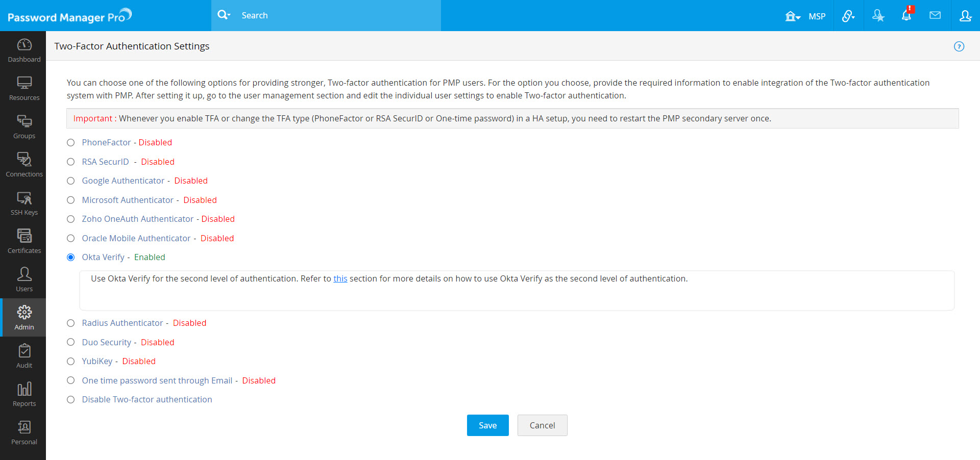Open the help question mark icon
This screenshot has height=460, width=980.
959,46
